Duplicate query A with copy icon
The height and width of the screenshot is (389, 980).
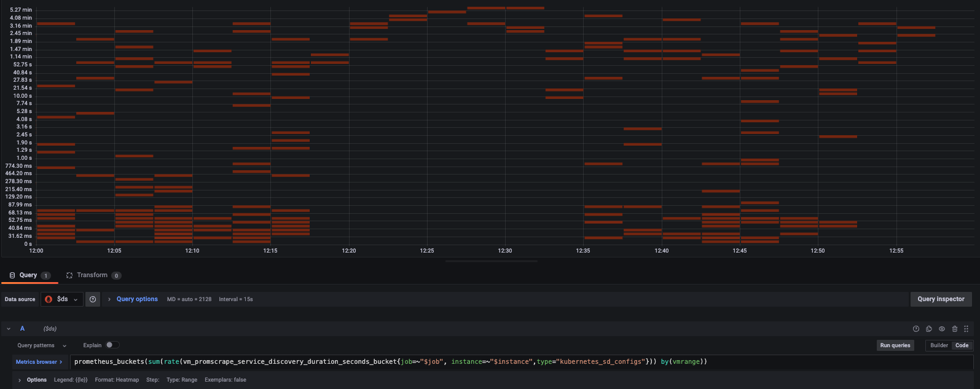929,329
